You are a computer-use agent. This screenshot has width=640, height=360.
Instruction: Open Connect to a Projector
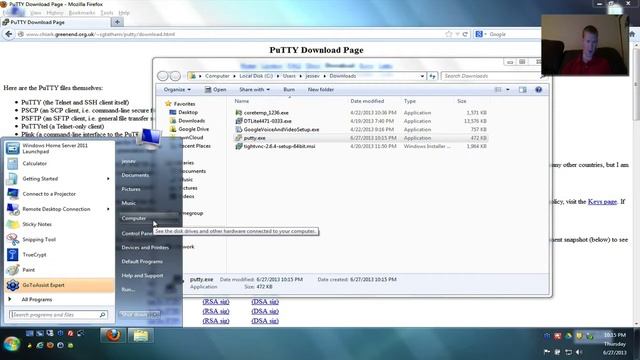click(x=59, y=194)
